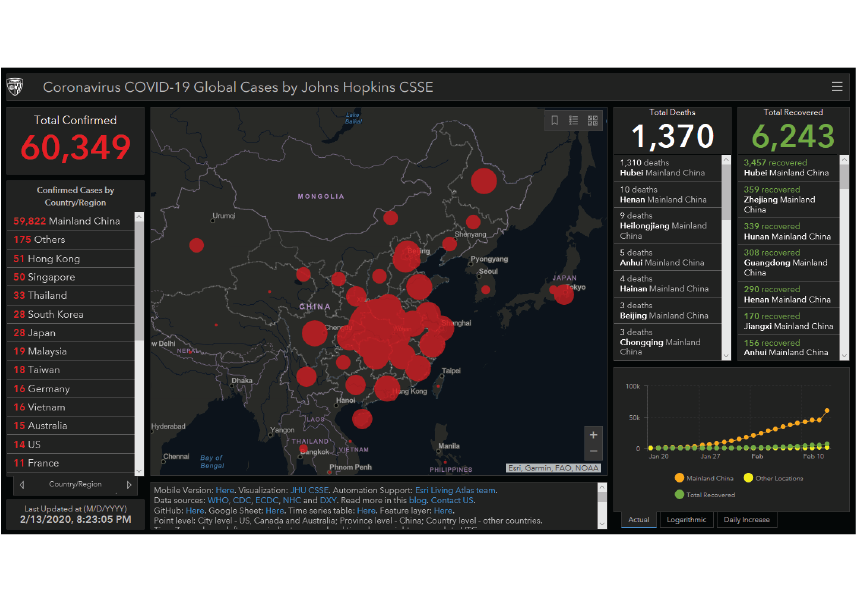
Task: Toggle Mainland China series in chart legend
Action: pos(705,479)
